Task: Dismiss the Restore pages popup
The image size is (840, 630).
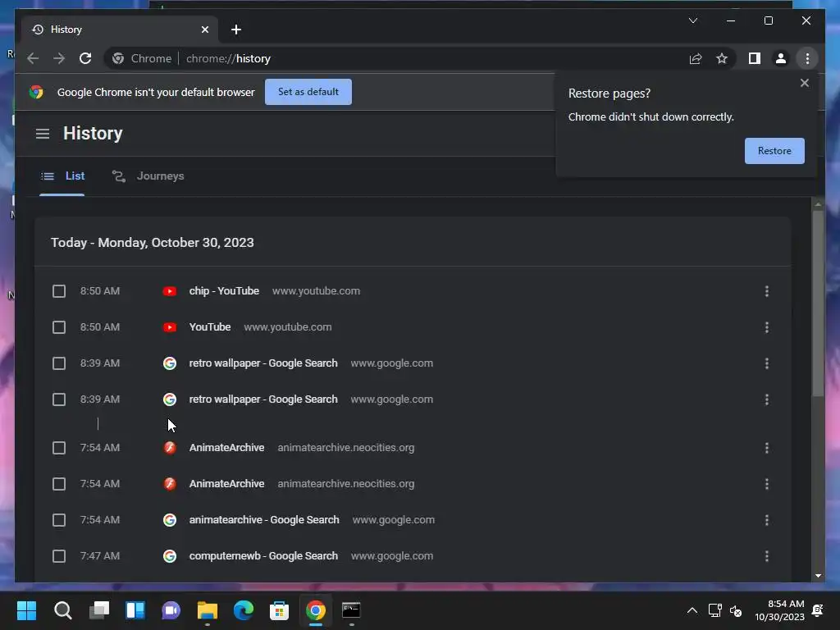Action: (x=804, y=83)
